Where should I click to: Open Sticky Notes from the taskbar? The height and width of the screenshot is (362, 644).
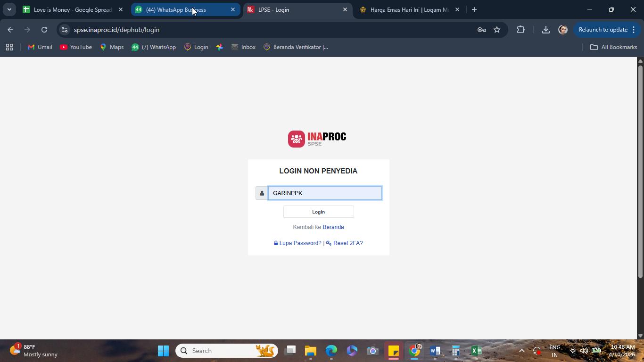394,351
